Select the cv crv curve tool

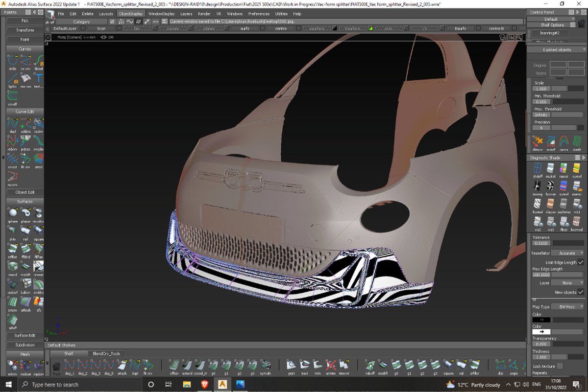pos(25,61)
